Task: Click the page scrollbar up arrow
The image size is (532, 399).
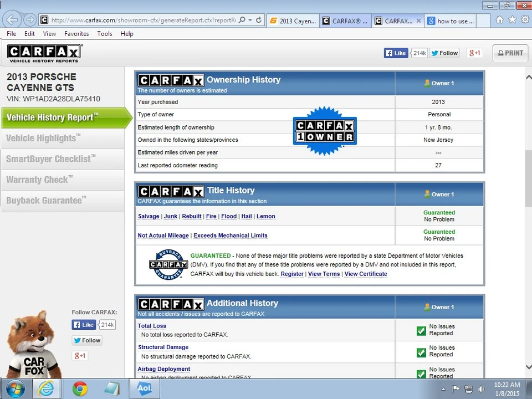Action: pyautogui.click(x=529, y=77)
